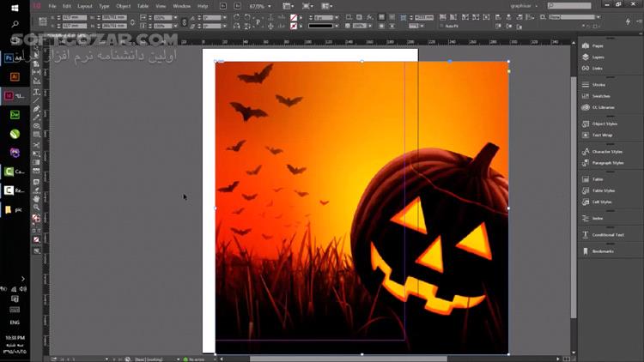Open the Table menu
644x362 pixels.
143,6
